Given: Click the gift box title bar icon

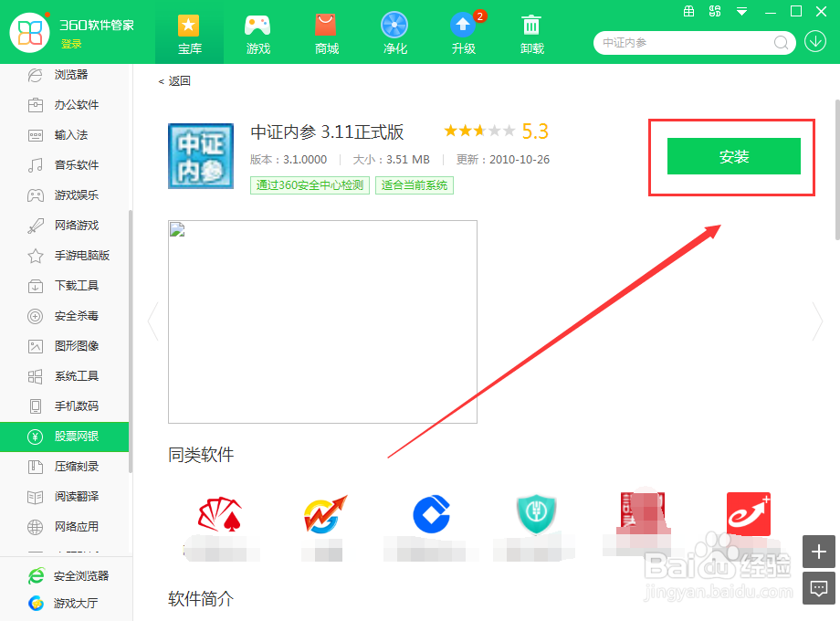Looking at the screenshot, I should click(689, 11).
